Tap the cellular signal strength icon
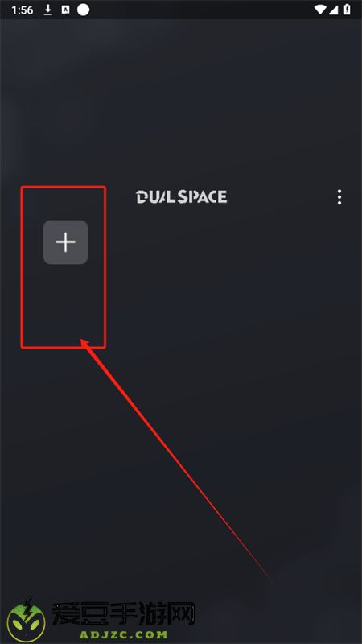Image resolution: width=362 pixels, height=644 pixels. click(x=334, y=10)
